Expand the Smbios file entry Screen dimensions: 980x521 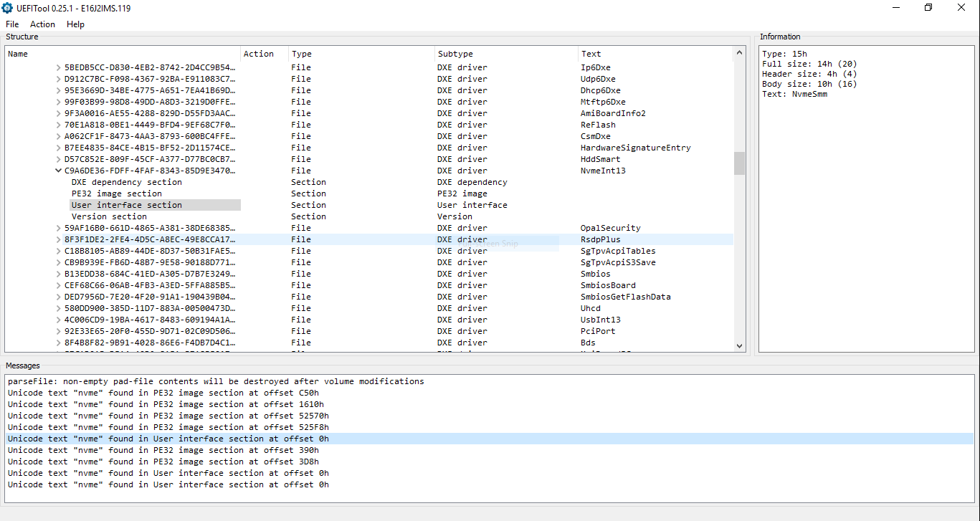[x=59, y=274]
